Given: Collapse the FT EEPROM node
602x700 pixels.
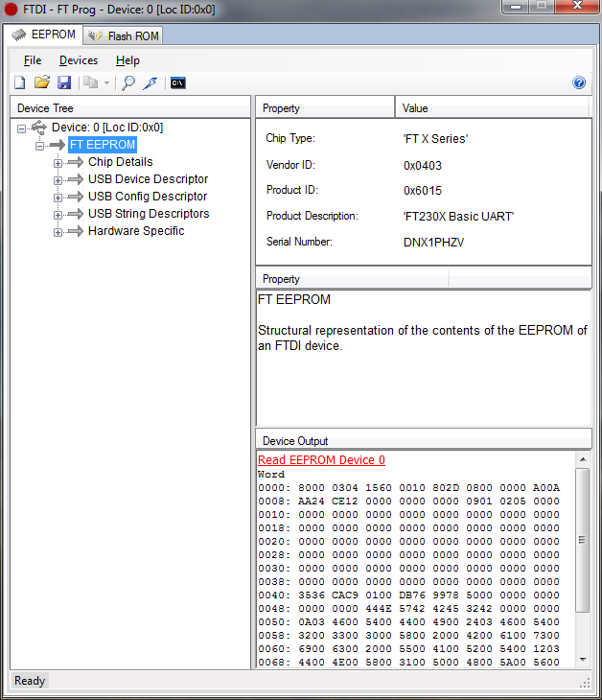Looking at the screenshot, I should click(x=39, y=146).
